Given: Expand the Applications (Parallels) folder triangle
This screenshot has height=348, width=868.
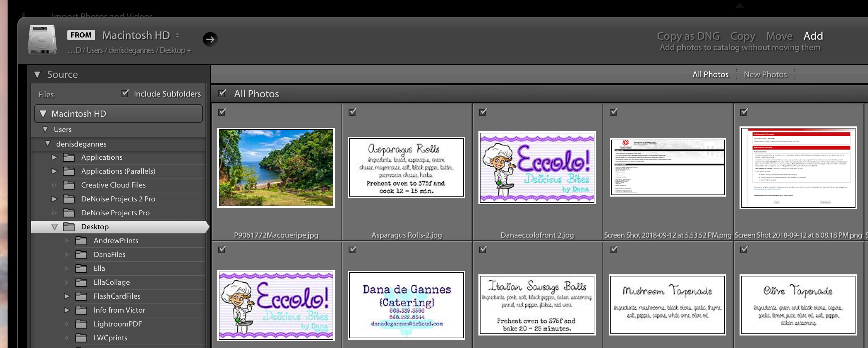Looking at the screenshot, I should [54, 171].
